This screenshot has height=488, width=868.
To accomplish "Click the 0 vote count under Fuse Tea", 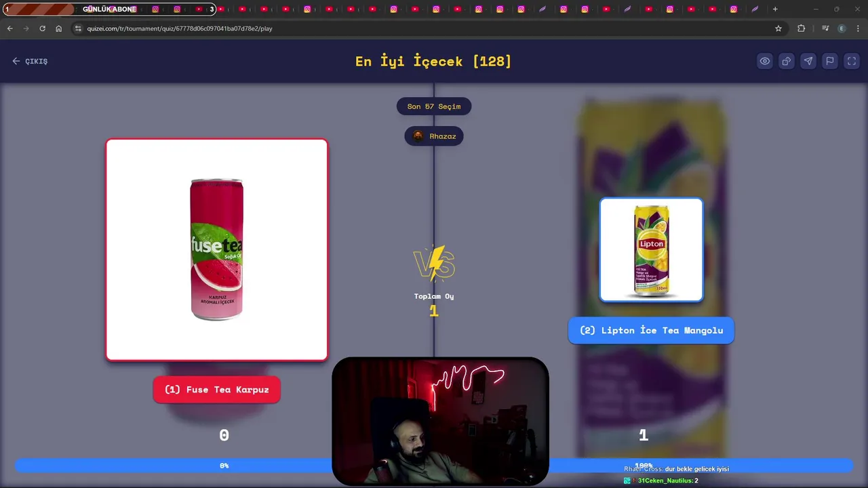I will click(224, 435).
